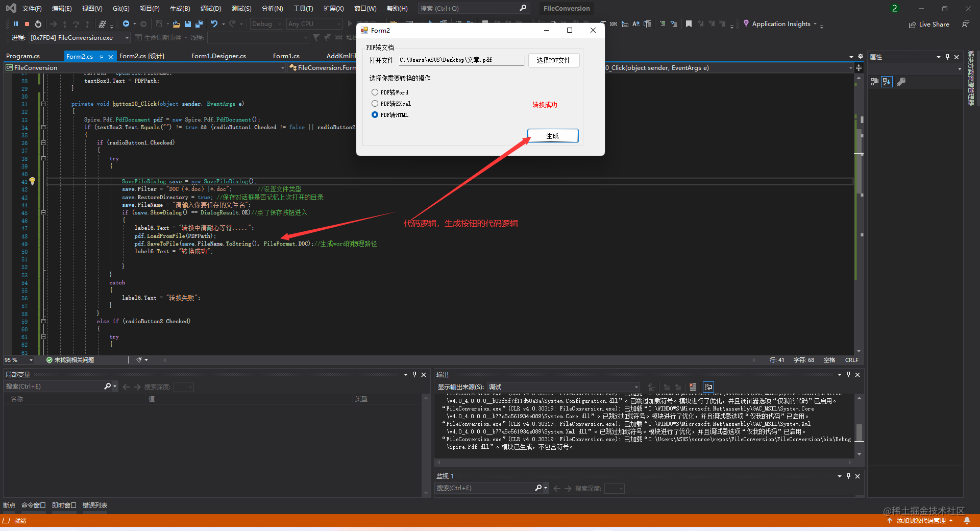980x531 pixels.
Task: Switch to the Form1.cs tab
Action: click(286, 56)
